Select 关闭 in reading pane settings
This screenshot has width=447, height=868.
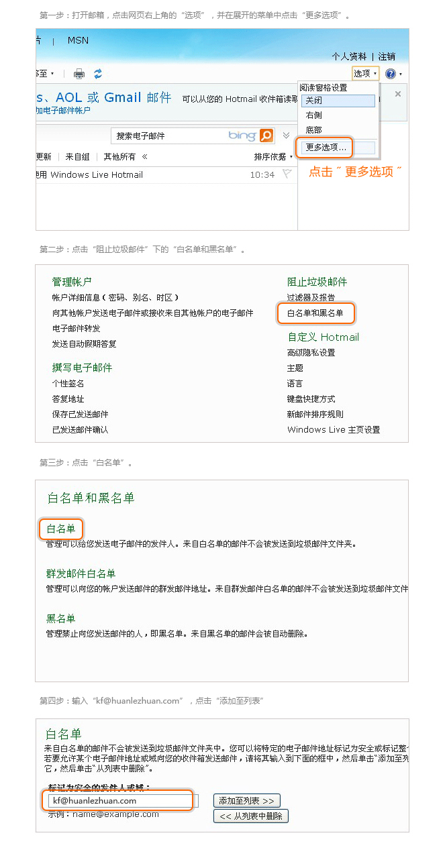(x=338, y=101)
